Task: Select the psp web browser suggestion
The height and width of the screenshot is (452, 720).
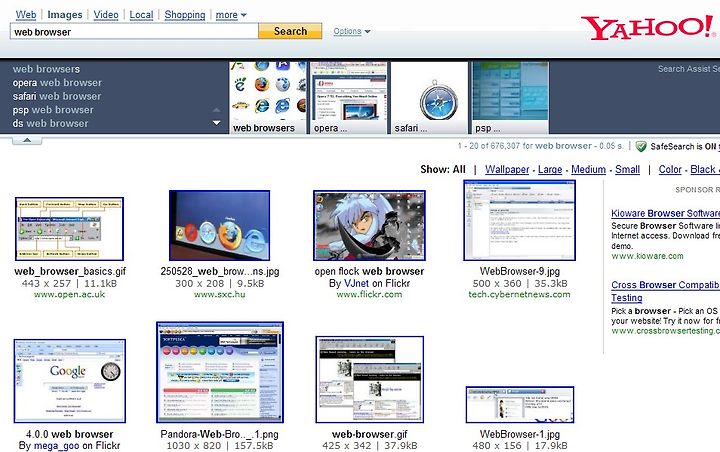Action: (x=53, y=110)
